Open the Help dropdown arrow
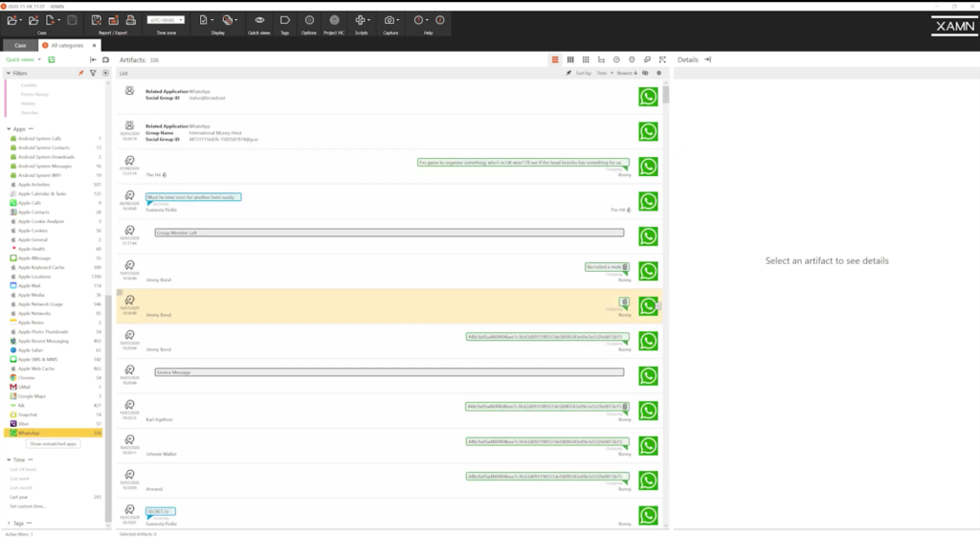Image resolution: width=980 pixels, height=537 pixels. (427, 21)
